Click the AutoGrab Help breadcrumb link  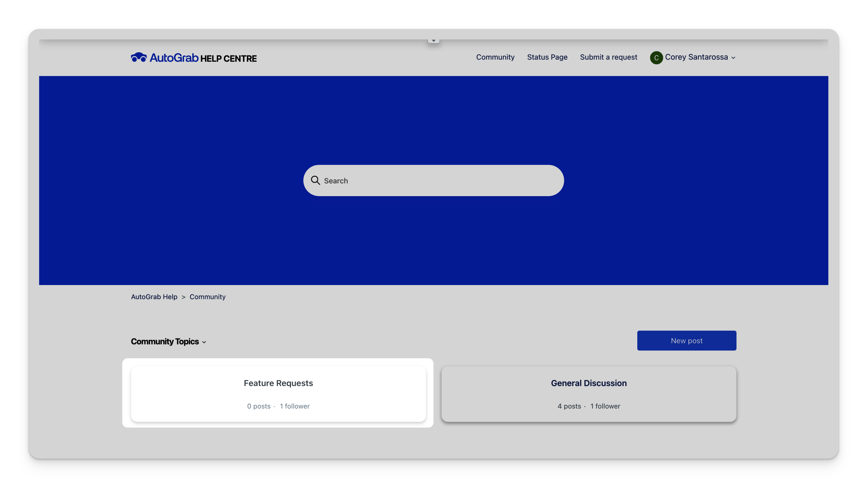154,297
